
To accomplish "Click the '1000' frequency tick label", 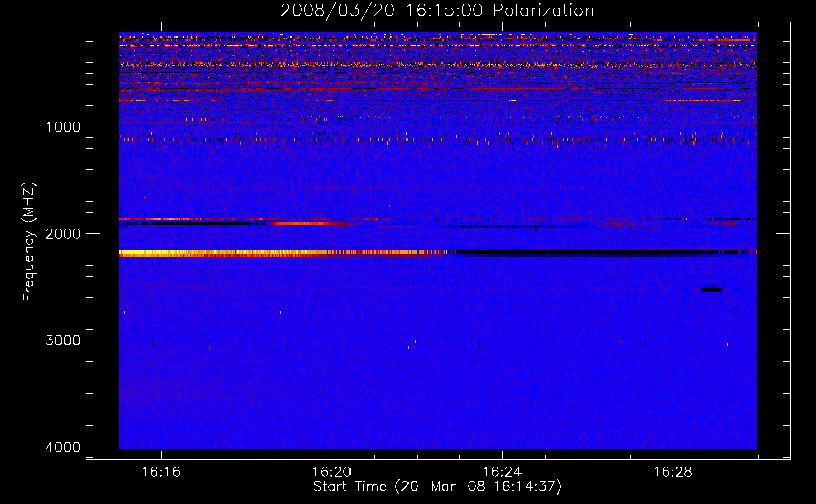I will (64, 127).
